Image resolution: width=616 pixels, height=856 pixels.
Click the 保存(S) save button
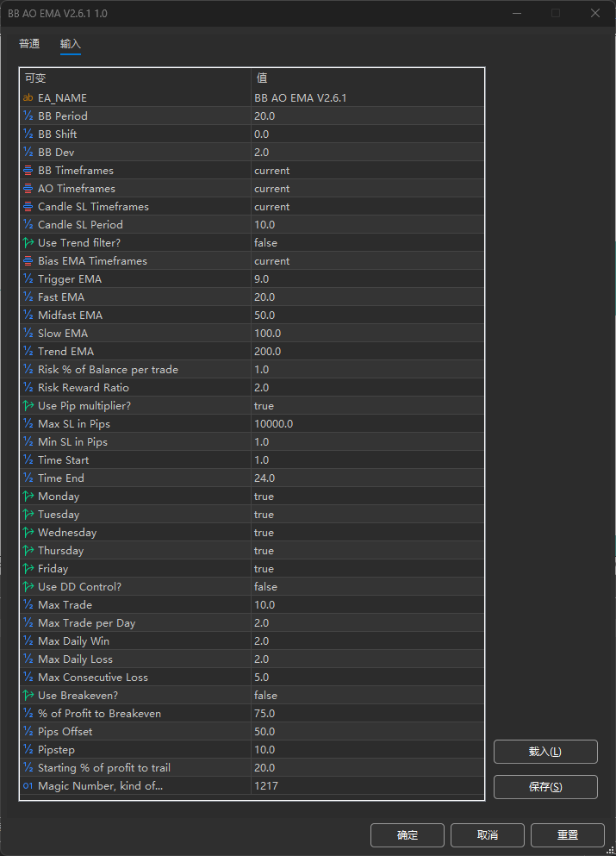pos(544,787)
